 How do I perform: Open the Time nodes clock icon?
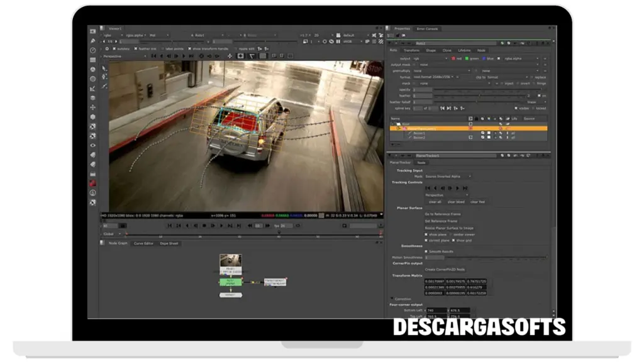(x=92, y=50)
